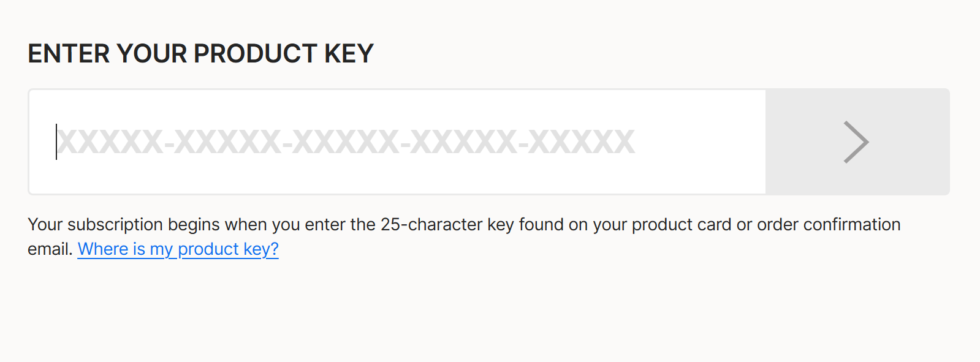980x362 pixels.
Task: Click the continue arrow right of the input
Action: (856, 142)
